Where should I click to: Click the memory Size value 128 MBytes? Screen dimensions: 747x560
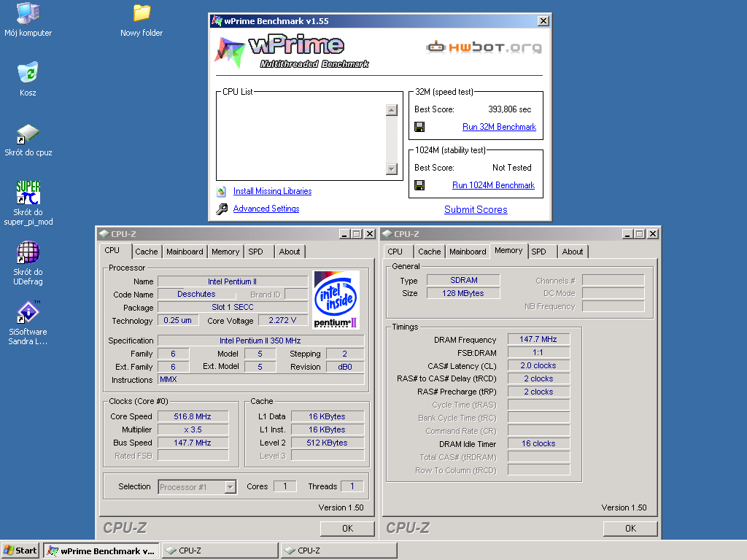[x=463, y=293]
